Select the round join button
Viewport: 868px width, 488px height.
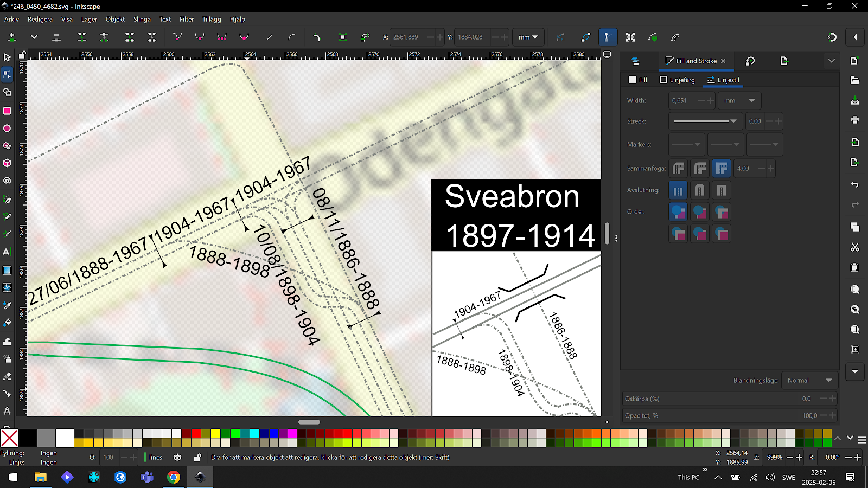pos(700,169)
